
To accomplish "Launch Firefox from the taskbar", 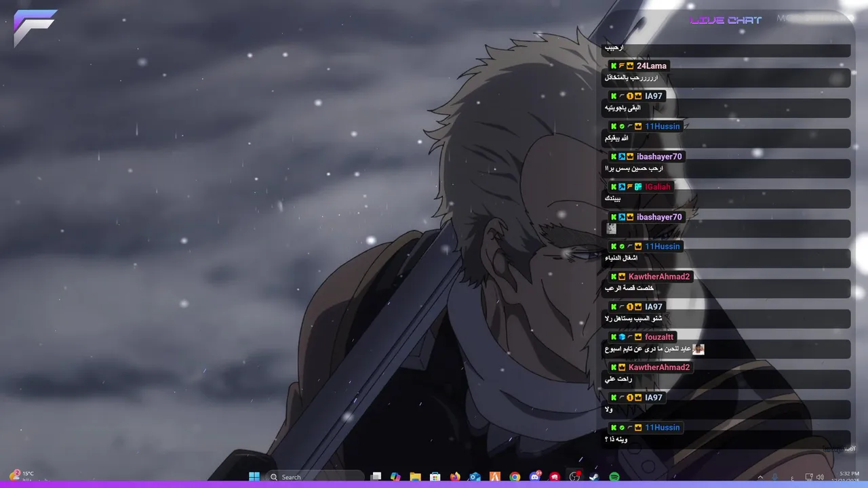I will pos(455,476).
